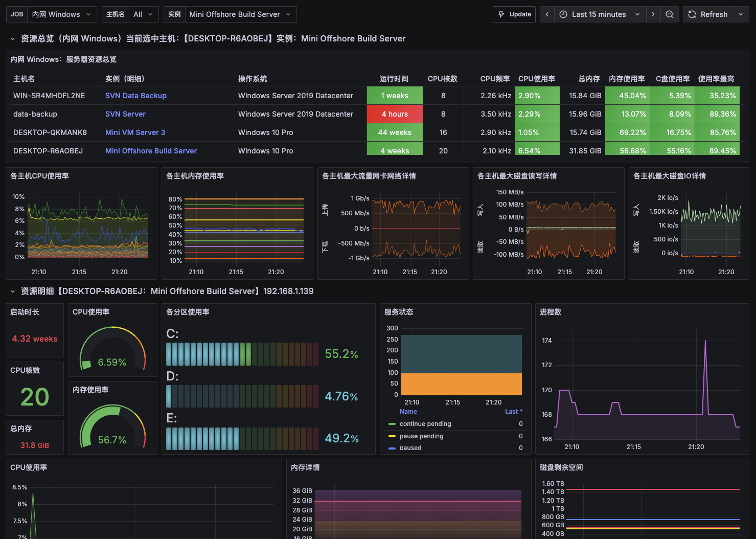Open the JOB variable dropdown
Image resolution: width=756 pixels, height=539 pixels.
62,14
